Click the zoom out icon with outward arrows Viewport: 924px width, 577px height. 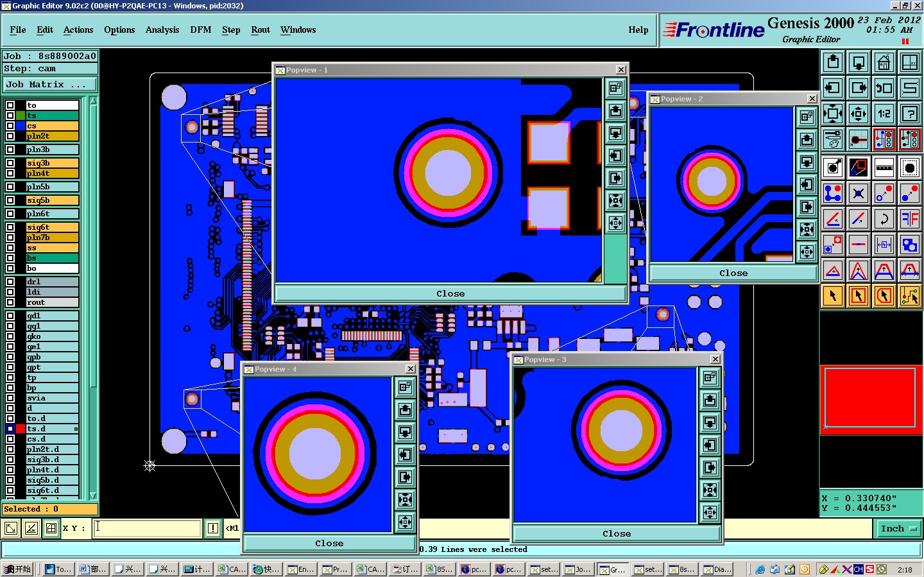pos(859,114)
